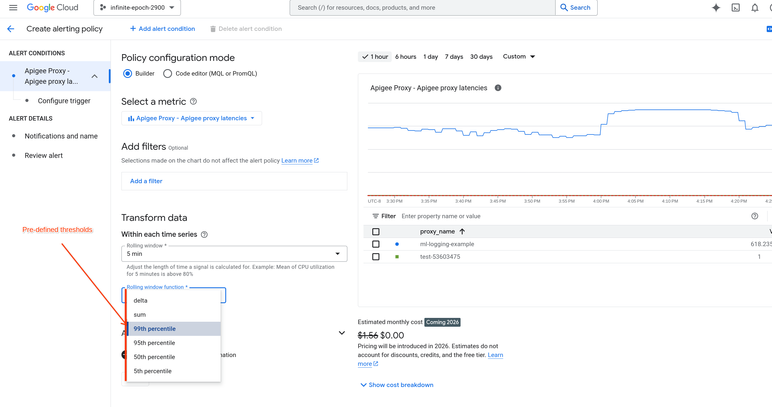Open the infinite-epoch-2900 project selector
772x407 pixels.
pyautogui.click(x=137, y=7)
